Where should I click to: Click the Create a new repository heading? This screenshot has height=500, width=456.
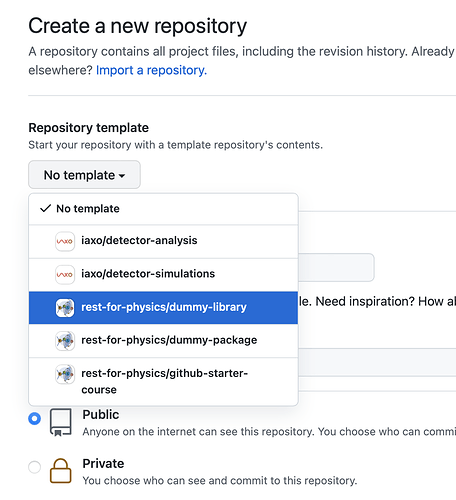tap(137, 26)
